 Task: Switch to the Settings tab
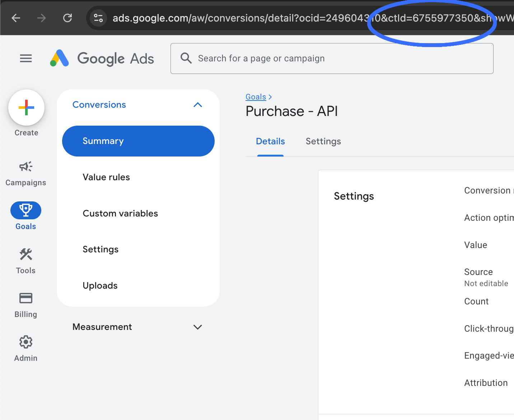(323, 141)
